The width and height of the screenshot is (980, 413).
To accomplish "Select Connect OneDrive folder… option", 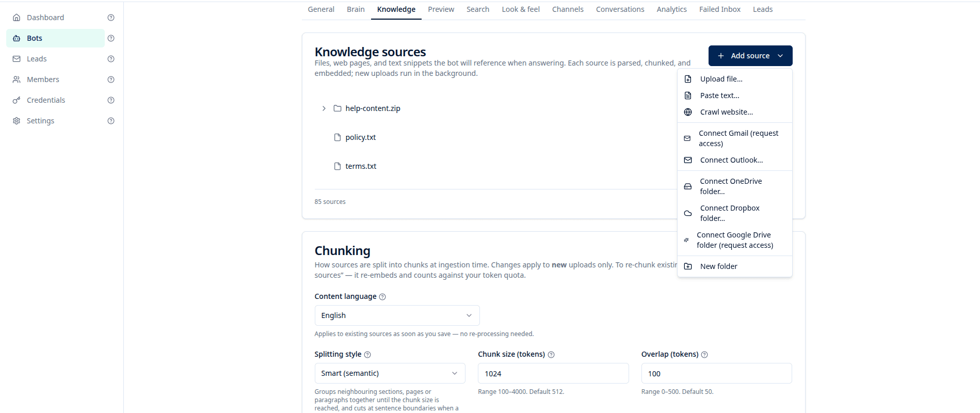I will point(735,186).
